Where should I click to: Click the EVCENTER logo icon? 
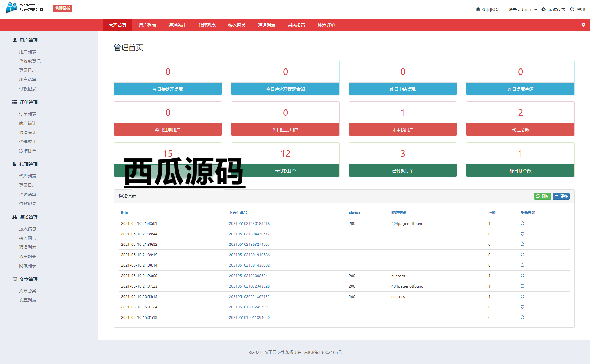point(12,8)
